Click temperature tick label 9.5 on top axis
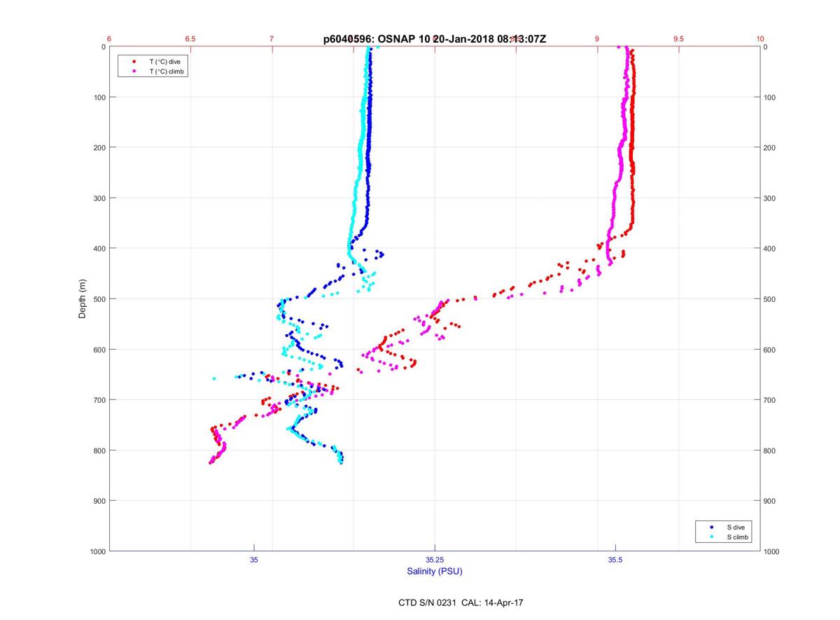 678,39
